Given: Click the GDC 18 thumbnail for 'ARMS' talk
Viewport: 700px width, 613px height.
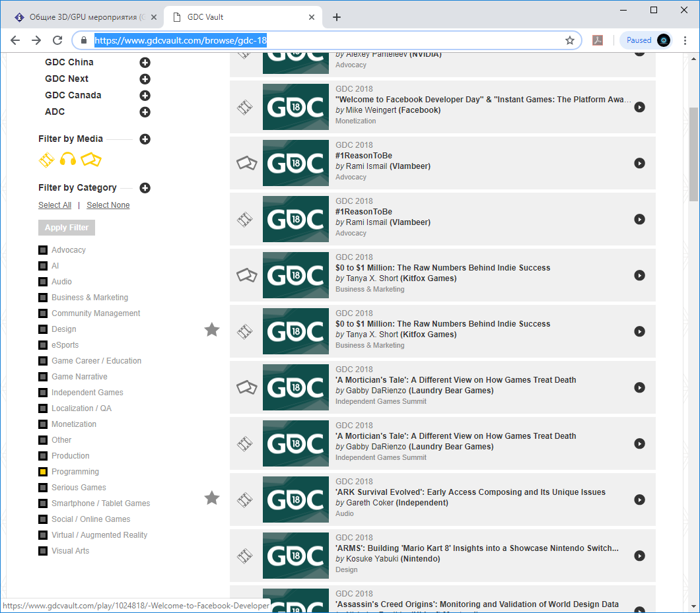Looking at the screenshot, I should 295,556.
